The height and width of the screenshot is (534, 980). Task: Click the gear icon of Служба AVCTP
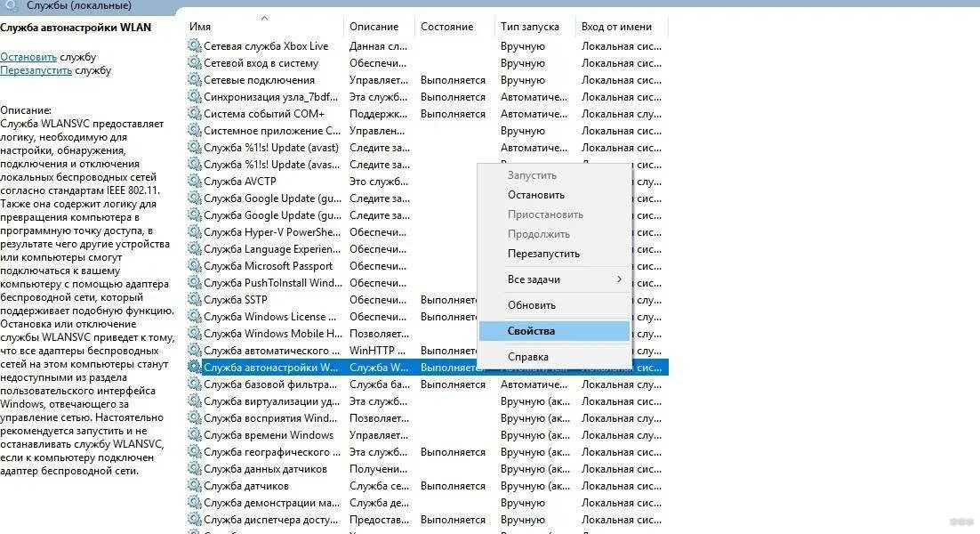[x=193, y=182]
